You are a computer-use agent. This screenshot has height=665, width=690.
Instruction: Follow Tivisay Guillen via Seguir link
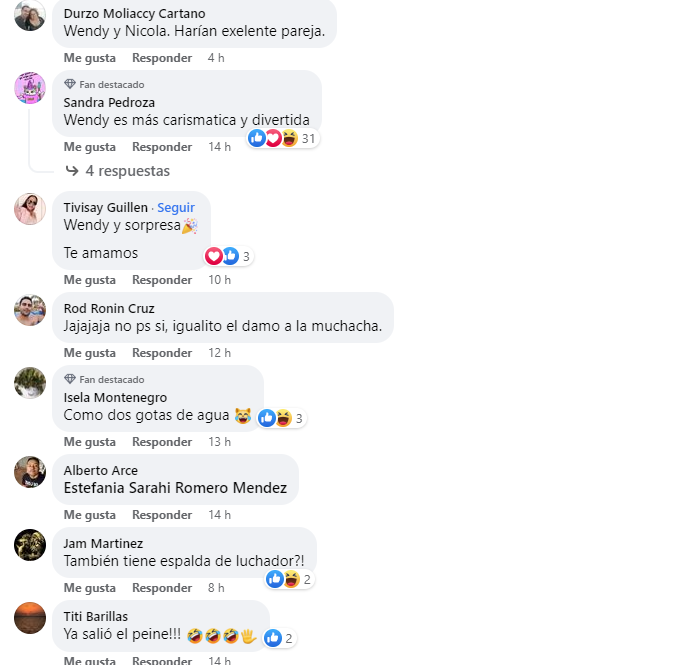click(x=176, y=207)
